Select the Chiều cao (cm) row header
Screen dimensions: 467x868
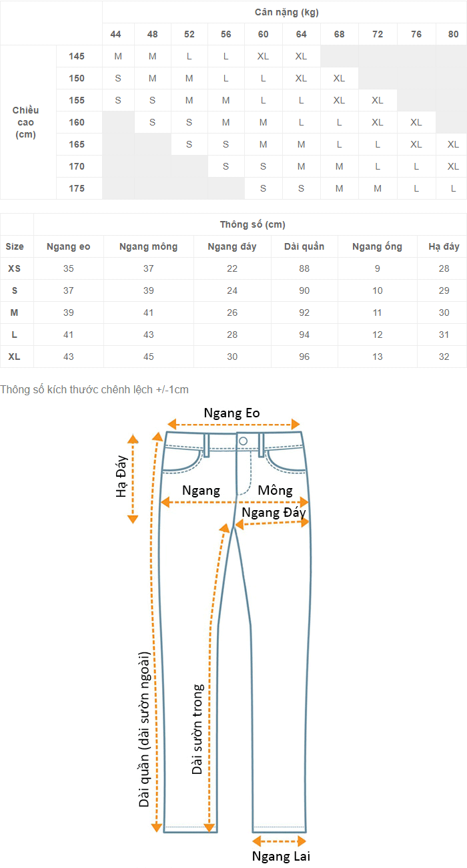[25, 122]
